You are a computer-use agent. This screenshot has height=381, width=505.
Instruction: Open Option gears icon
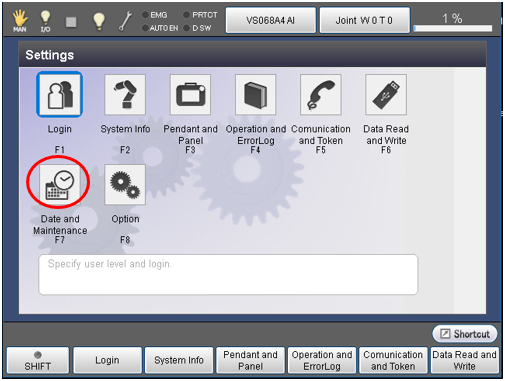tap(125, 184)
